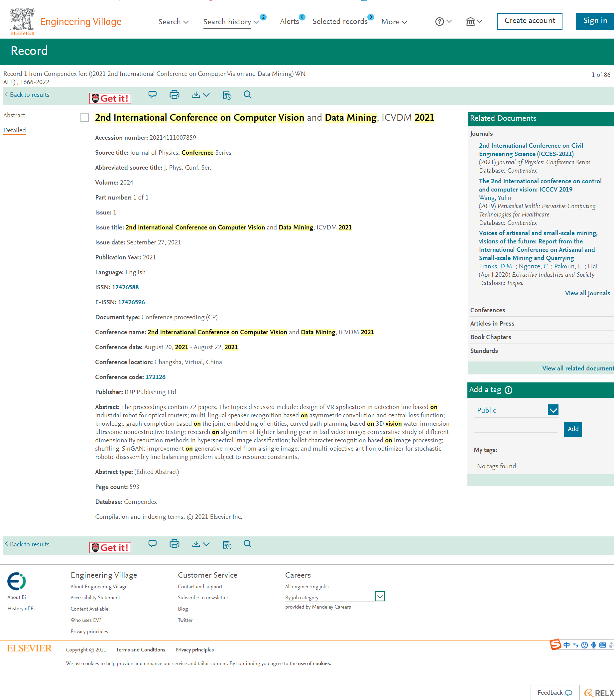This screenshot has height=700, width=614.
Task: Click the top search magnifier icon
Action: coord(248,94)
